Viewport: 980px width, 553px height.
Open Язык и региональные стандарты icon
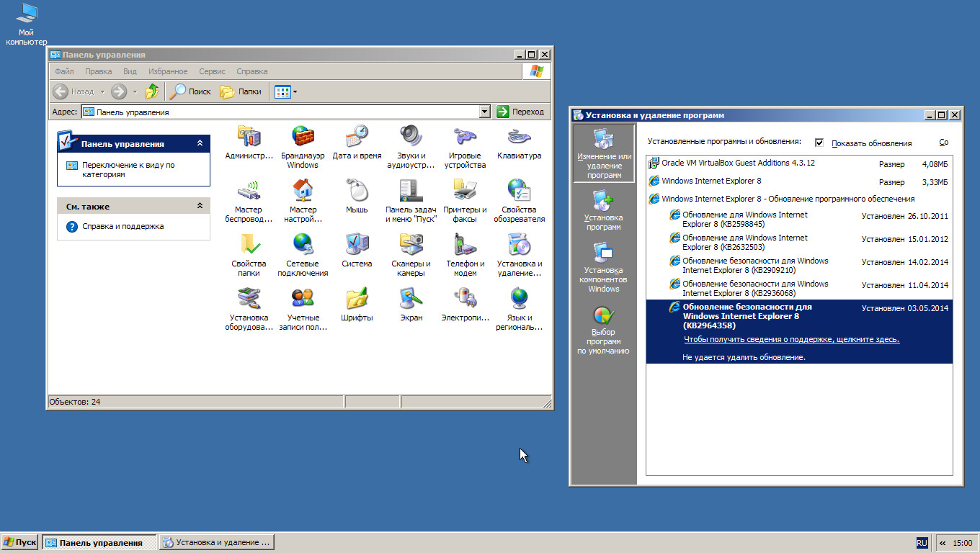519,308
